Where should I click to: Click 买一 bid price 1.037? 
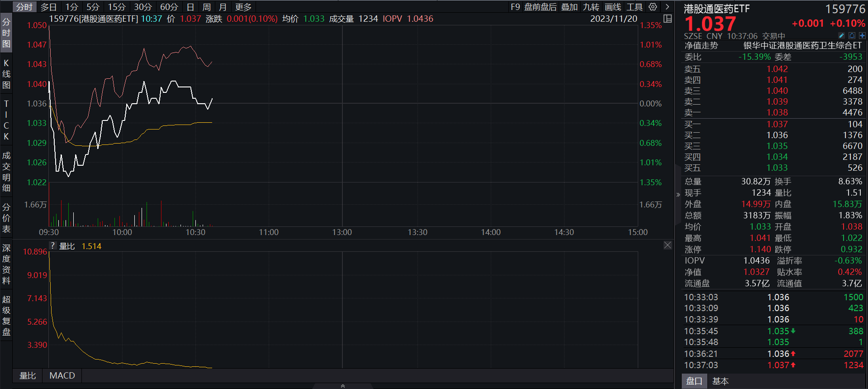coord(777,124)
